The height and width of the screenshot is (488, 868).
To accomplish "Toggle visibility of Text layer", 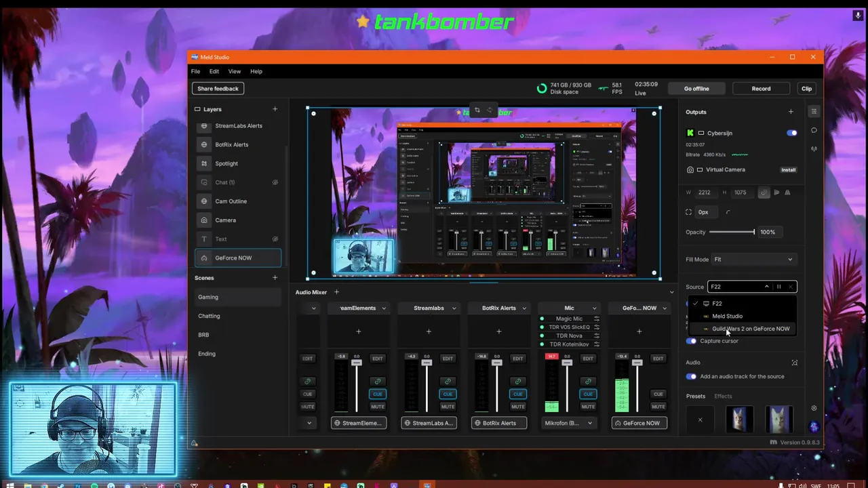I will (275, 239).
